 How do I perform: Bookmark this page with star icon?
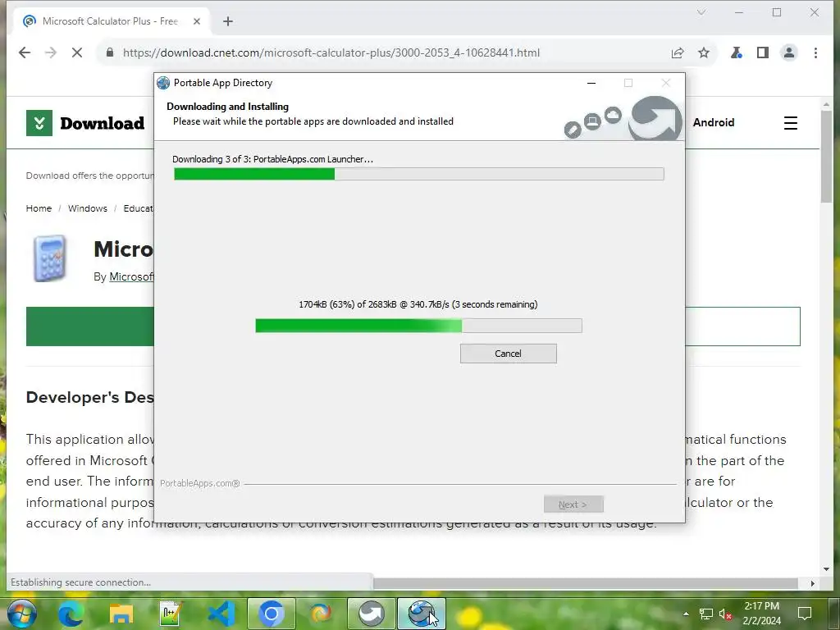pos(704,52)
